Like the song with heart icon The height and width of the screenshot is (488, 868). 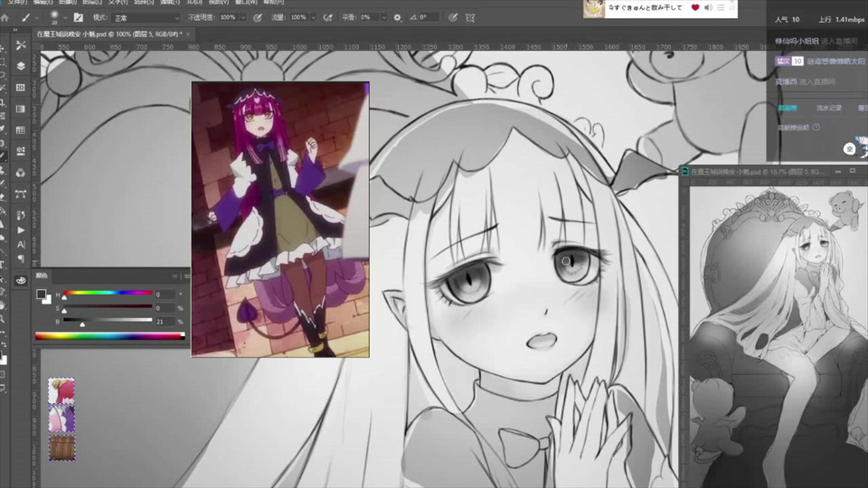pos(694,8)
